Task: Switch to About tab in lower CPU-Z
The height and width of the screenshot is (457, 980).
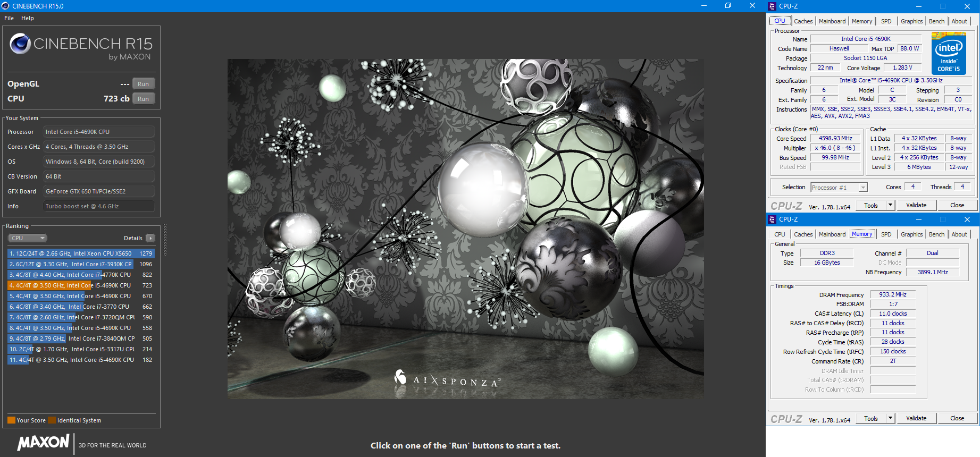Action: pyautogui.click(x=959, y=234)
